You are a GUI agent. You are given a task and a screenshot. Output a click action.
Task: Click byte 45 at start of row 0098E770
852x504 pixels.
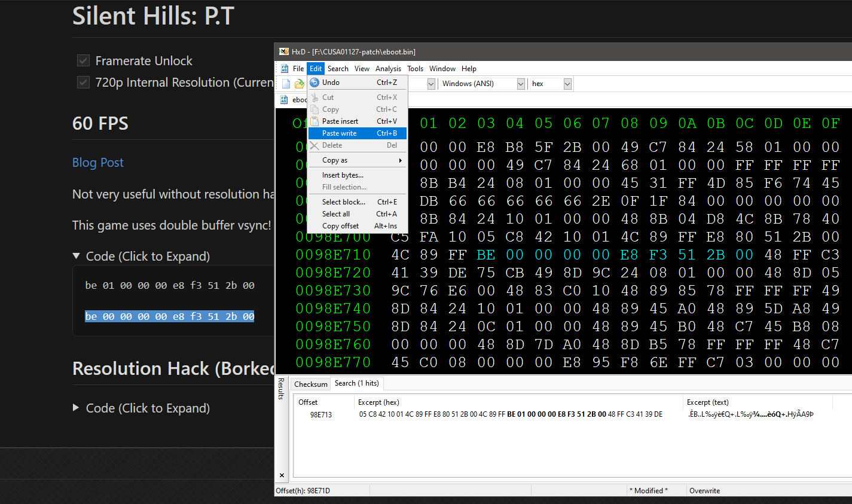[x=400, y=362]
